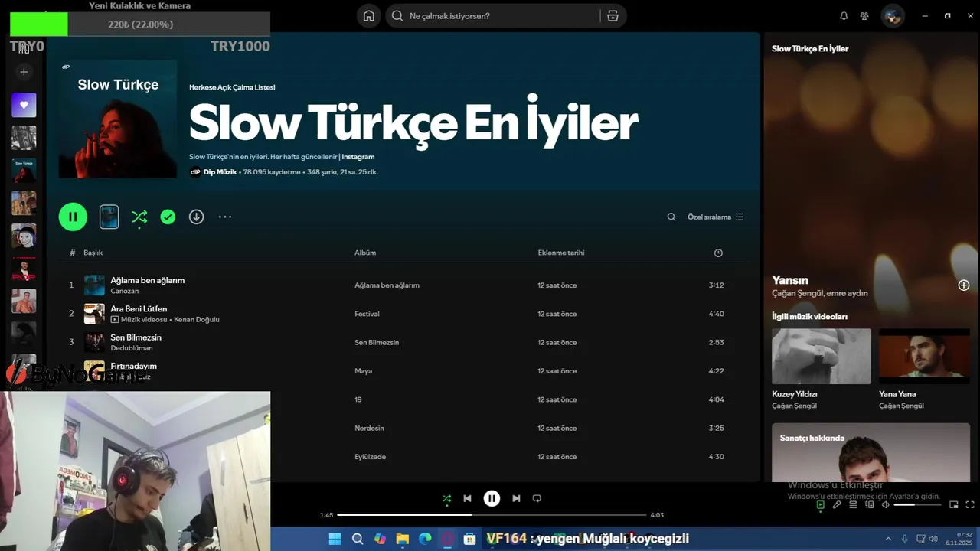980x551 pixels.
Task: Open the 'Sanatçı hakkında' artist card
Action: (871, 452)
